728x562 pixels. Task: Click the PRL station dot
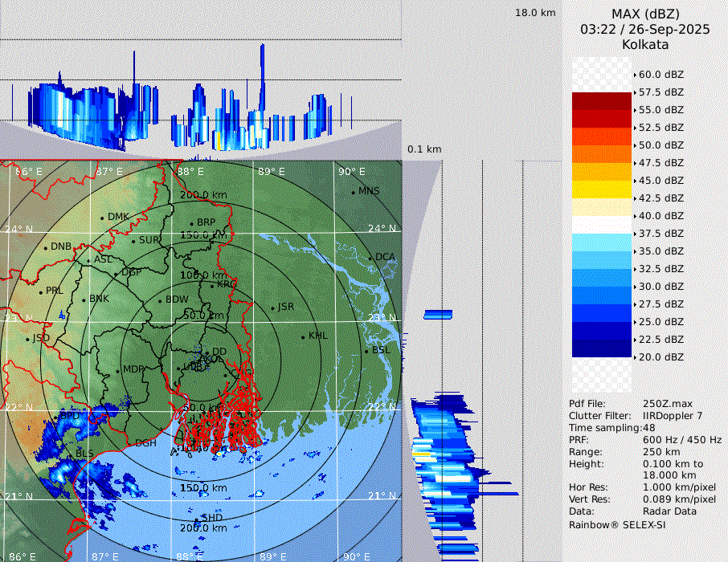pos(41,291)
